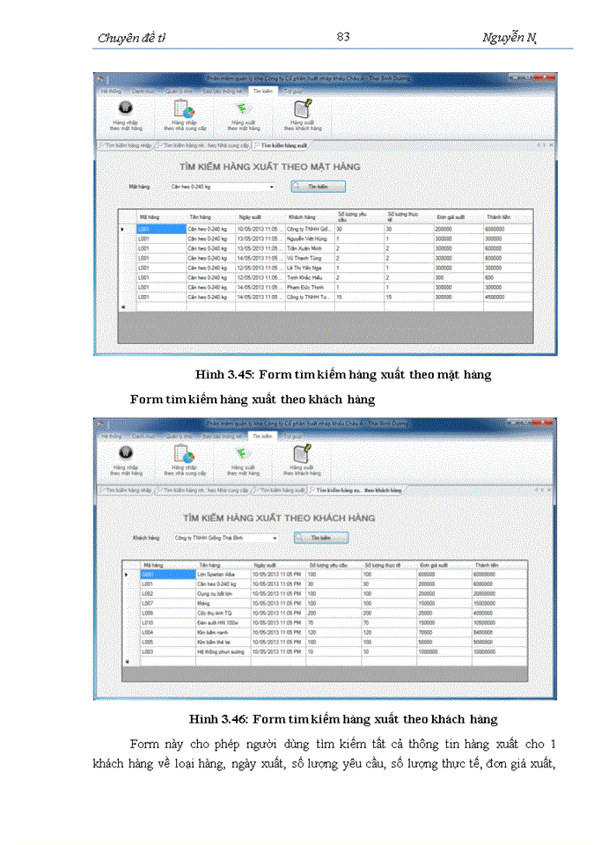Click 'Hàng nhập theo mặt hàng' icon in upper window
The image size is (616, 845).
[x=126, y=108]
